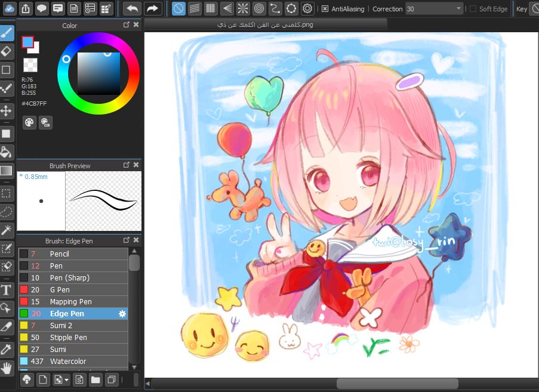The height and width of the screenshot is (392, 539).
Task: Open the Edge Pen brush settings gear
Action: 122,314
